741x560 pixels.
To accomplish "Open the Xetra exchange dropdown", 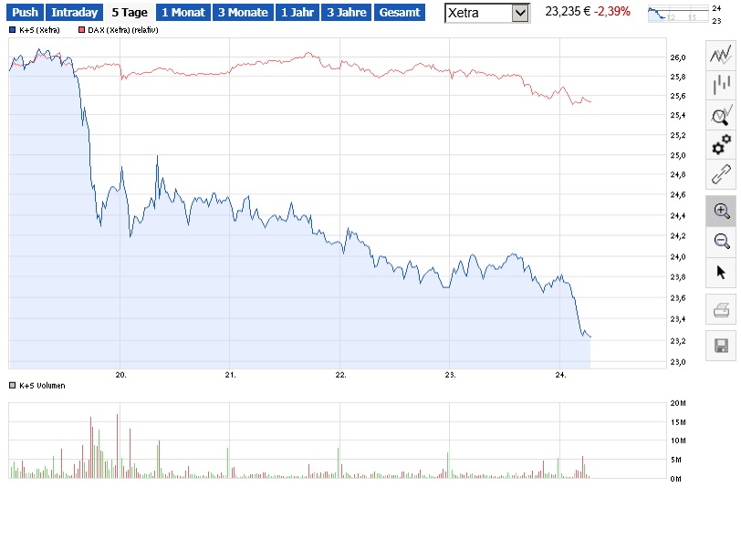I will [486, 13].
